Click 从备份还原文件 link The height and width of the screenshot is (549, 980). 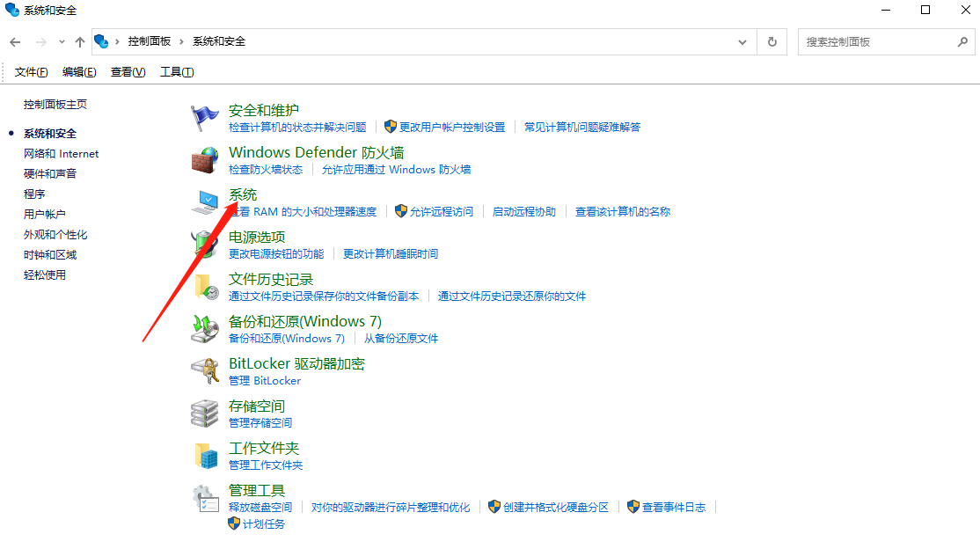(x=401, y=338)
